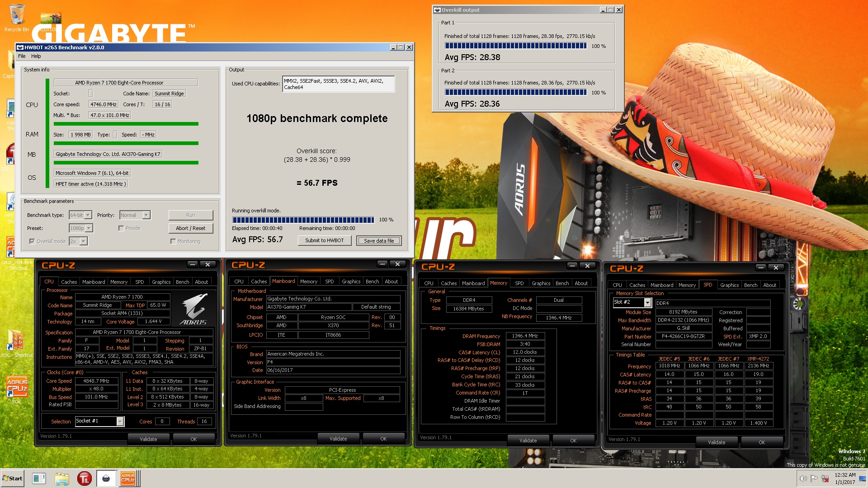The width and height of the screenshot is (868, 488).
Task: Toggle the Overkill mode checkbox
Action: tap(32, 241)
